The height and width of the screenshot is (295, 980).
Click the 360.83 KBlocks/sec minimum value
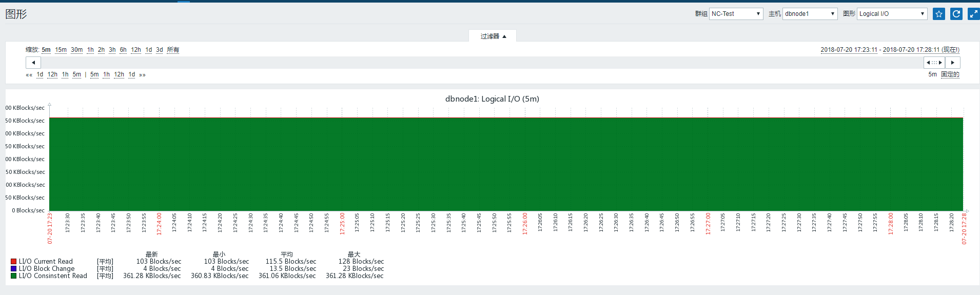[x=220, y=276]
